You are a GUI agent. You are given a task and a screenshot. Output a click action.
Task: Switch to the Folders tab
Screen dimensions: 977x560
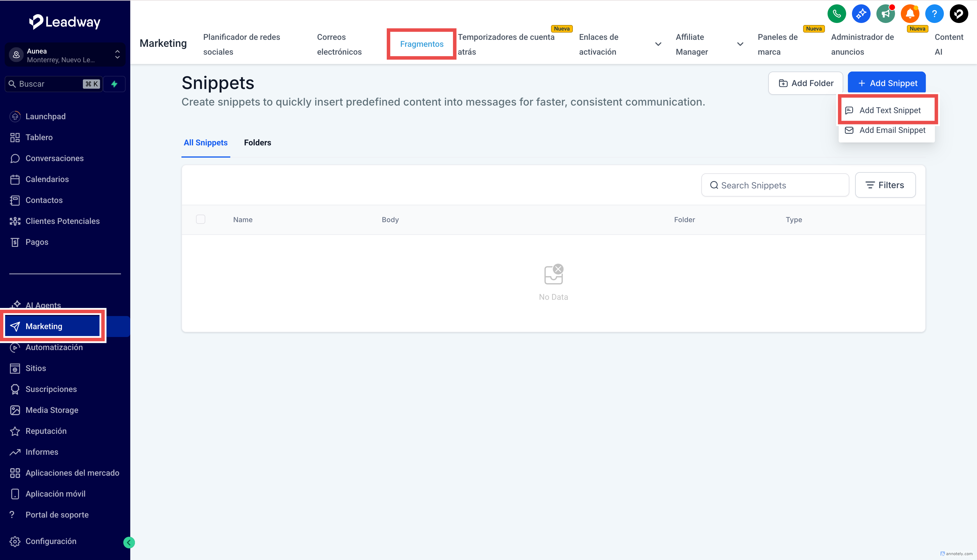tap(257, 143)
